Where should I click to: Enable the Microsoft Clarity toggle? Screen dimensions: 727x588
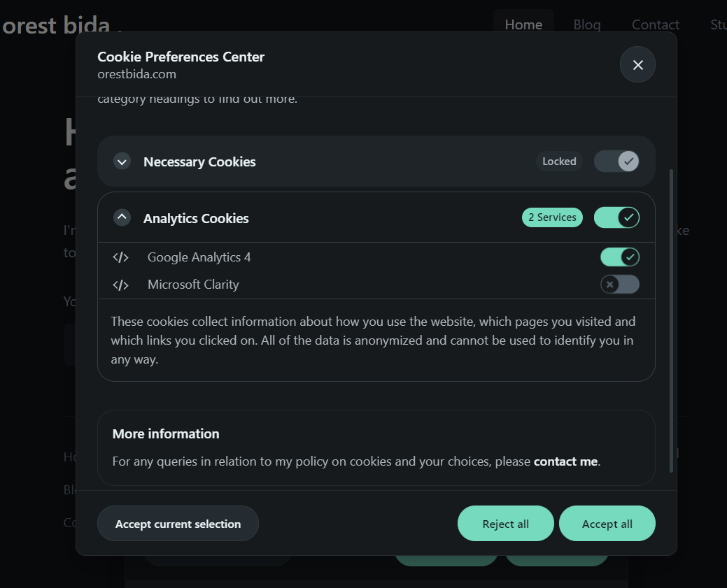point(620,285)
